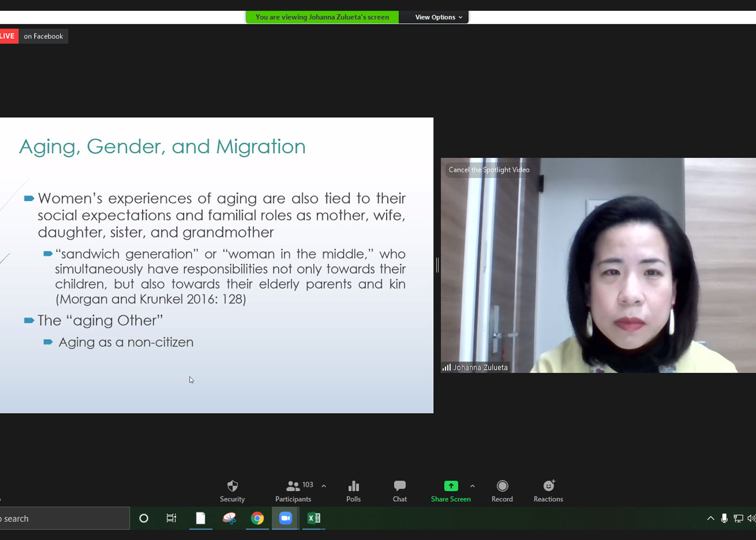The image size is (756, 540).
Task: Open Excel from the taskbar
Action: (x=314, y=518)
